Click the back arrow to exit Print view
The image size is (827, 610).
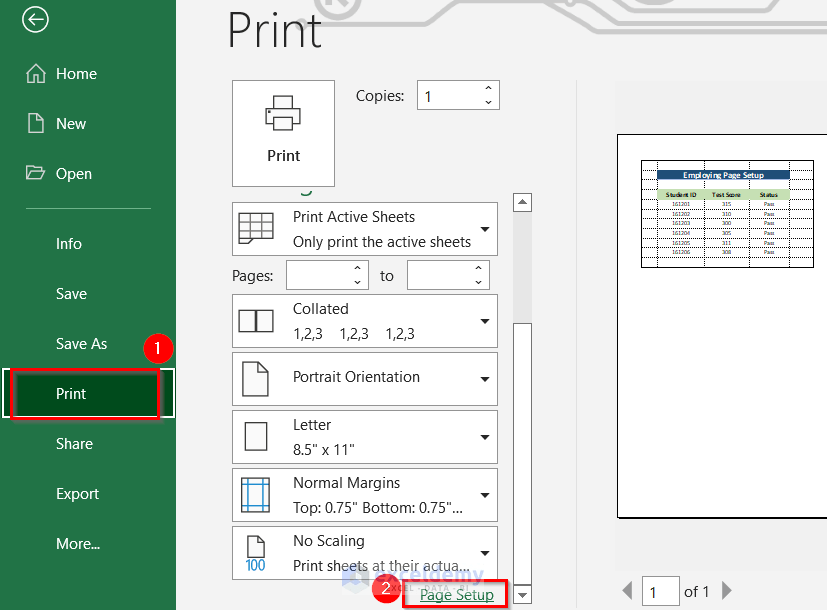pos(35,19)
